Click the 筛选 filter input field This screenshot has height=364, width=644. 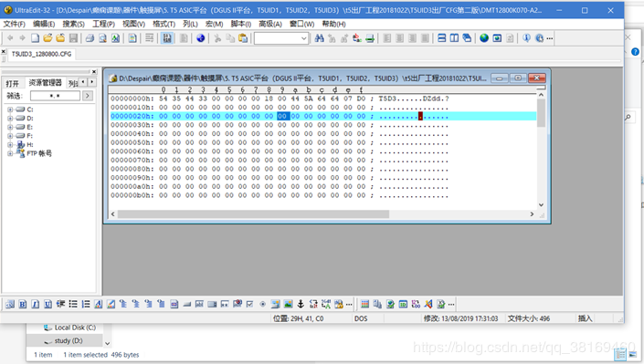55,96
